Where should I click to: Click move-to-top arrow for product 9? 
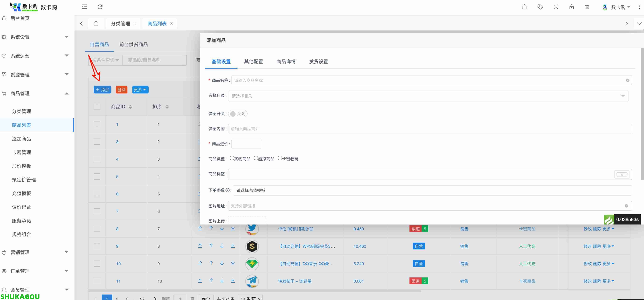[200, 246]
